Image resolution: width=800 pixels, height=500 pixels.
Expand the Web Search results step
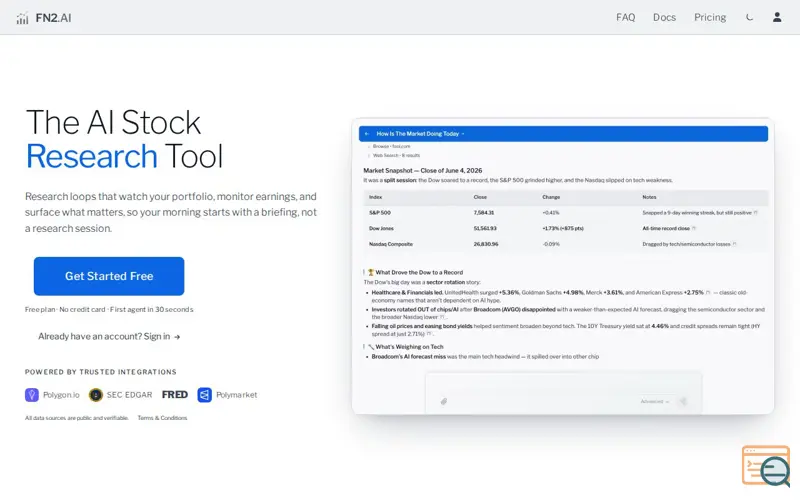(x=395, y=155)
